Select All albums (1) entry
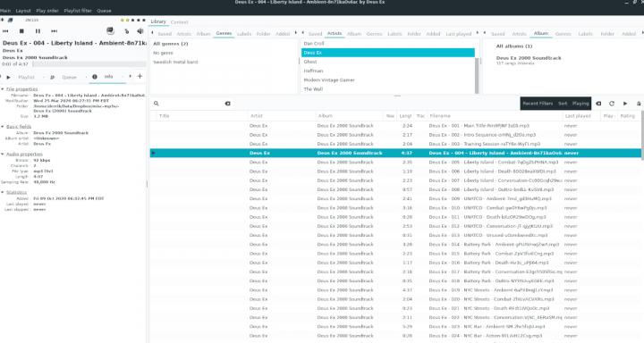Image resolution: width=644 pixels, height=343 pixels. click(x=513, y=46)
